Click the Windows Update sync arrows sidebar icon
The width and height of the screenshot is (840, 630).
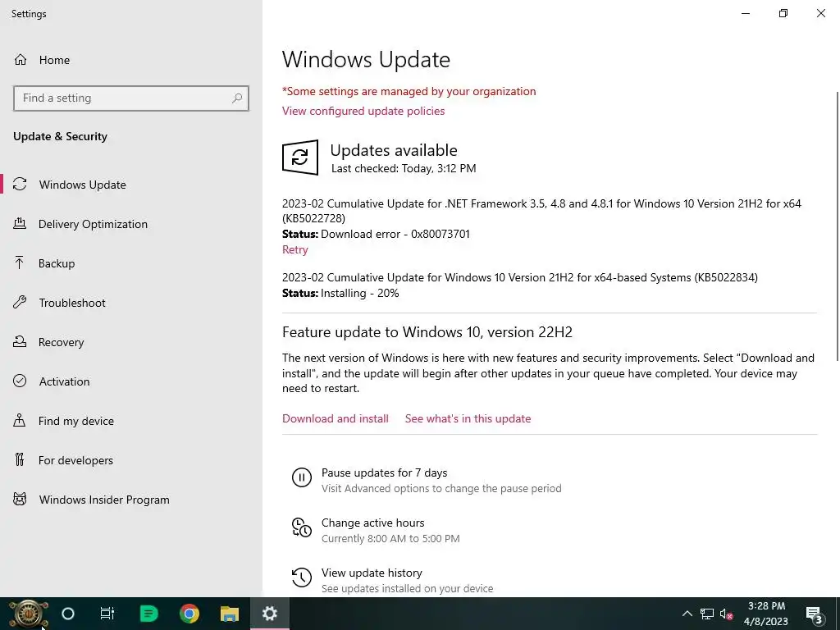pos(20,185)
